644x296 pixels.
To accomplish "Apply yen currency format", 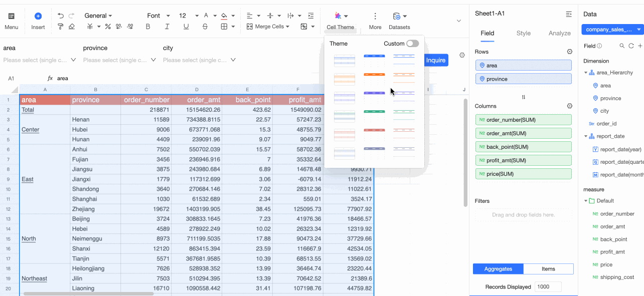I will pyautogui.click(x=90, y=27).
